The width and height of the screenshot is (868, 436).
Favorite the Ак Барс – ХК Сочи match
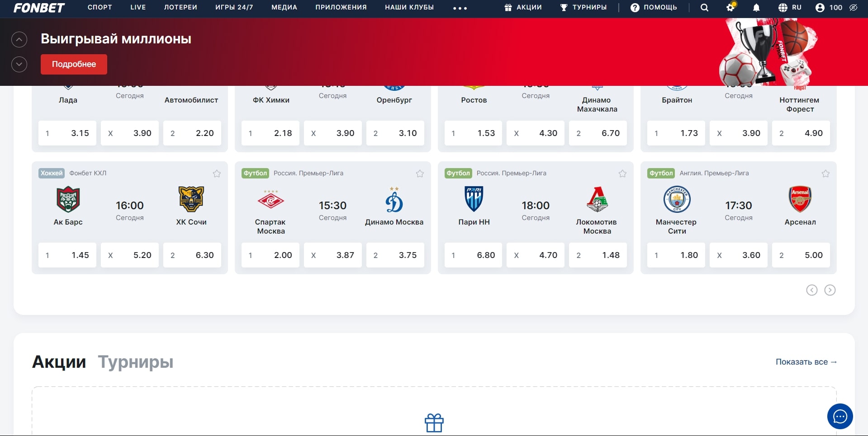pyautogui.click(x=217, y=173)
